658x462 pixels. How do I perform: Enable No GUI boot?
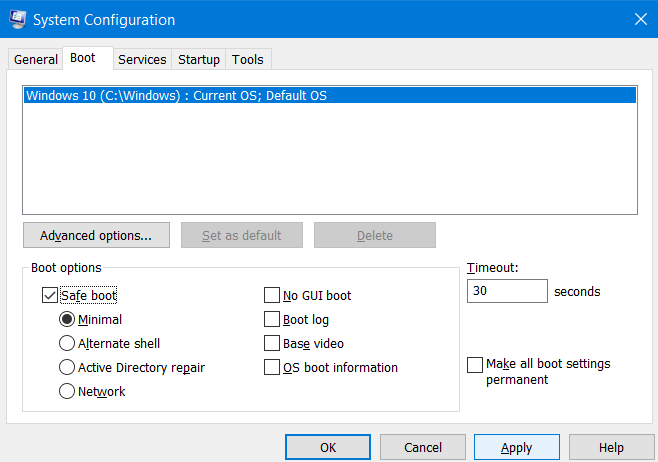pyautogui.click(x=272, y=295)
